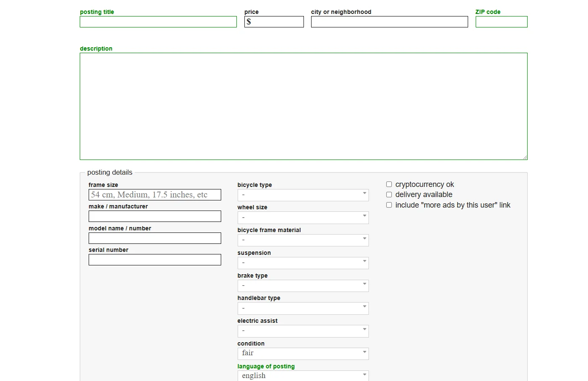Focus the make / manufacturer field
The height and width of the screenshot is (381, 588).
point(154,216)
